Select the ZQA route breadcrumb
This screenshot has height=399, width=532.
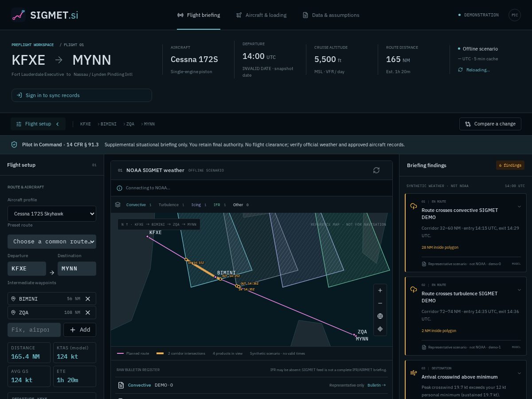pyautogui.click(x=130, y=124)
